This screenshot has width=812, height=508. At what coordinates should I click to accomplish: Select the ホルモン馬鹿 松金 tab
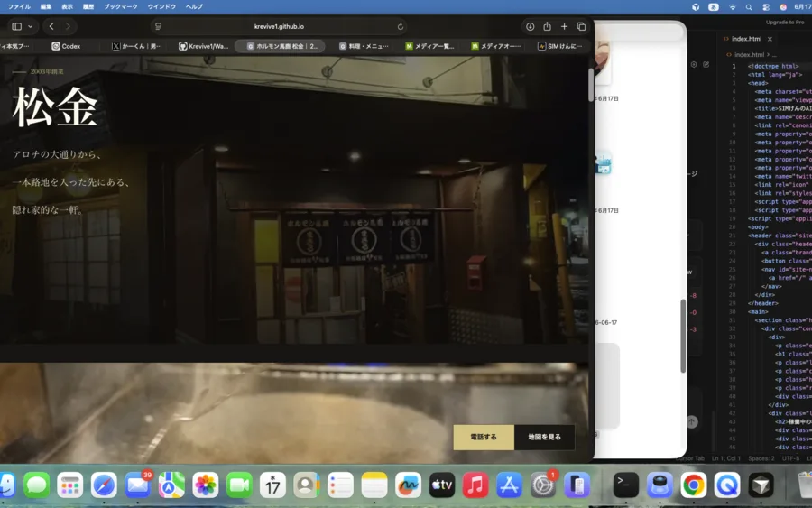click(x=281, y=46)
